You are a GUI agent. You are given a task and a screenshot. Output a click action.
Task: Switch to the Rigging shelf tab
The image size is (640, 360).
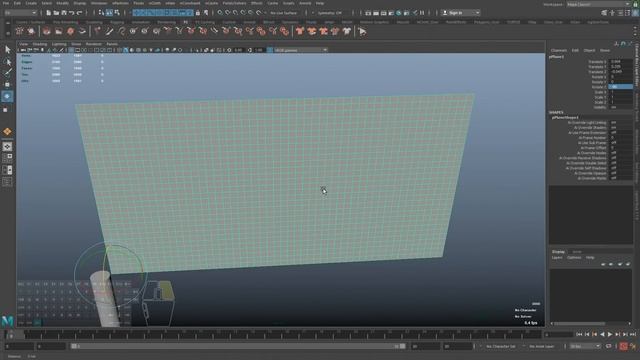[117, 22]
